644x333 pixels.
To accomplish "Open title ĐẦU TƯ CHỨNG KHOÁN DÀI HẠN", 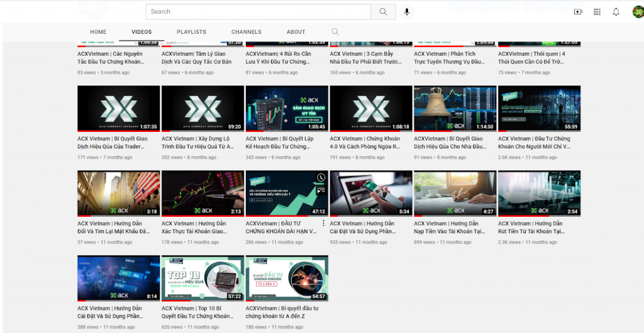I will [281, 227].
